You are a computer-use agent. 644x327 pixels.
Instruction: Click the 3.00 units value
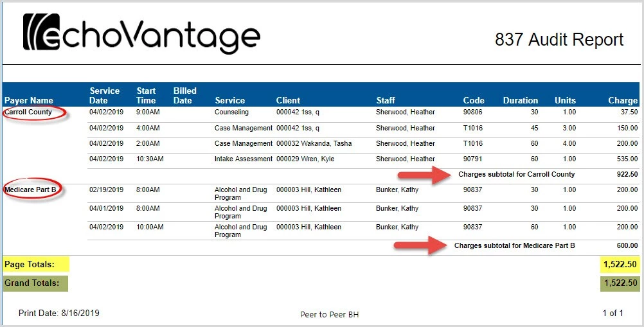(x=569, y=128)
